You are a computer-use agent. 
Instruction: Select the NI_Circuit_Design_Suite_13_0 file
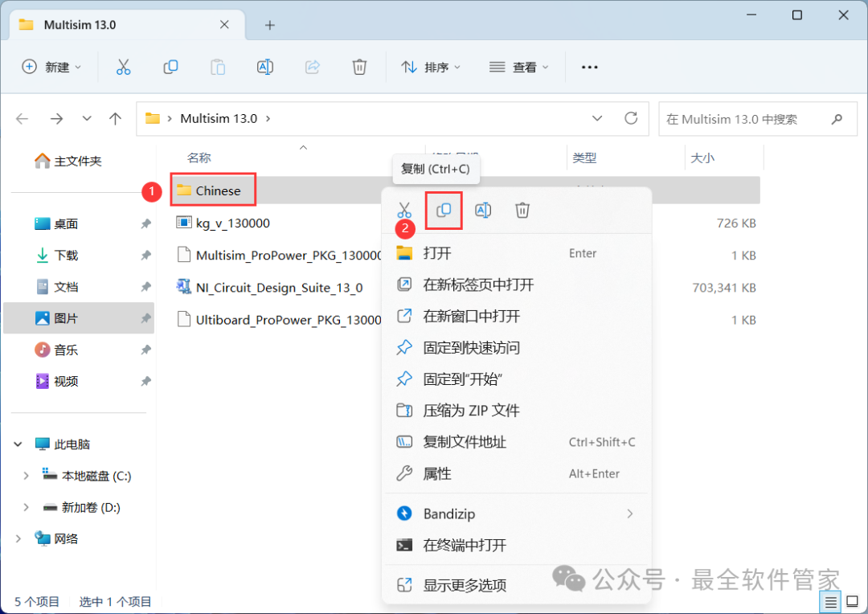(269, 288)
